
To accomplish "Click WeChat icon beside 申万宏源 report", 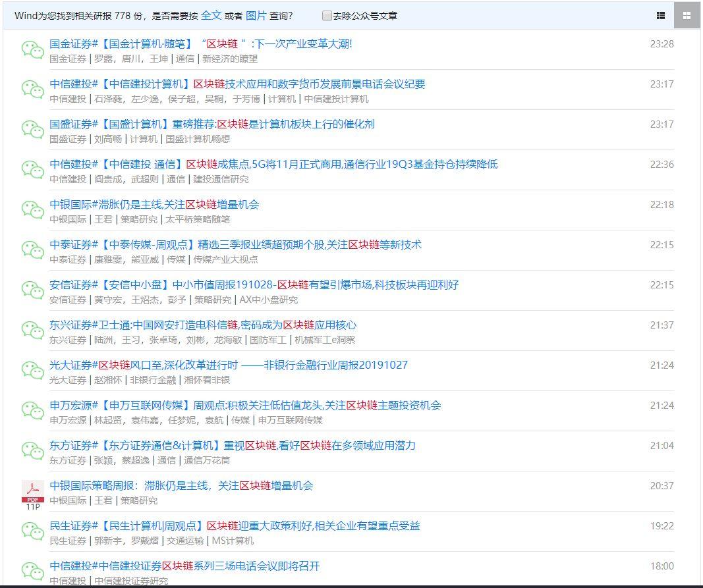I will pos(33,410).
